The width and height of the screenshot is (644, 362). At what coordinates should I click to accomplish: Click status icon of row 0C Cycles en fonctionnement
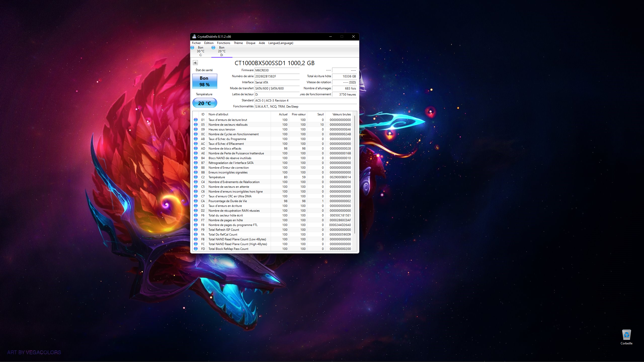pos(196,134)
